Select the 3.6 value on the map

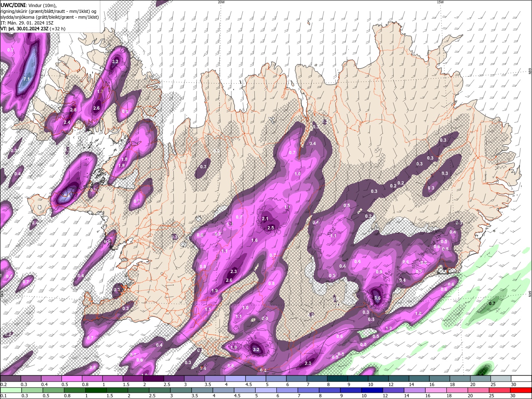(377, 298)
